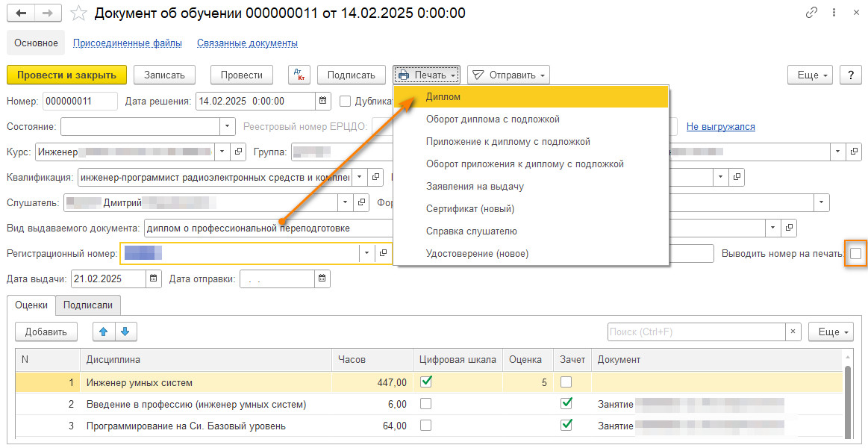Viewport: 868px width, 448px height.
Task: Open calendar picker for Дата решения
Action: 322,102
